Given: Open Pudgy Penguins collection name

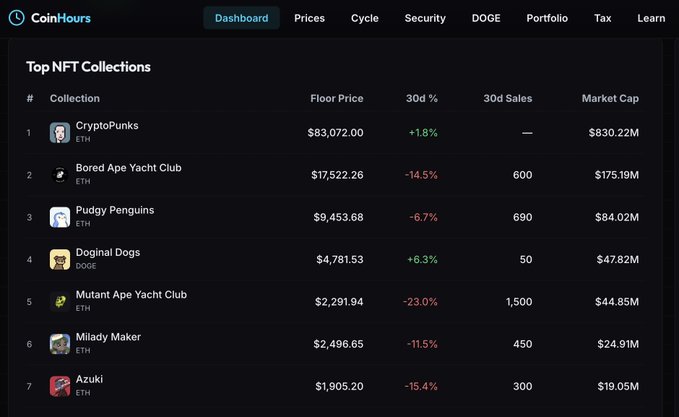Looking at the screenshot, I should click(115, 210).
